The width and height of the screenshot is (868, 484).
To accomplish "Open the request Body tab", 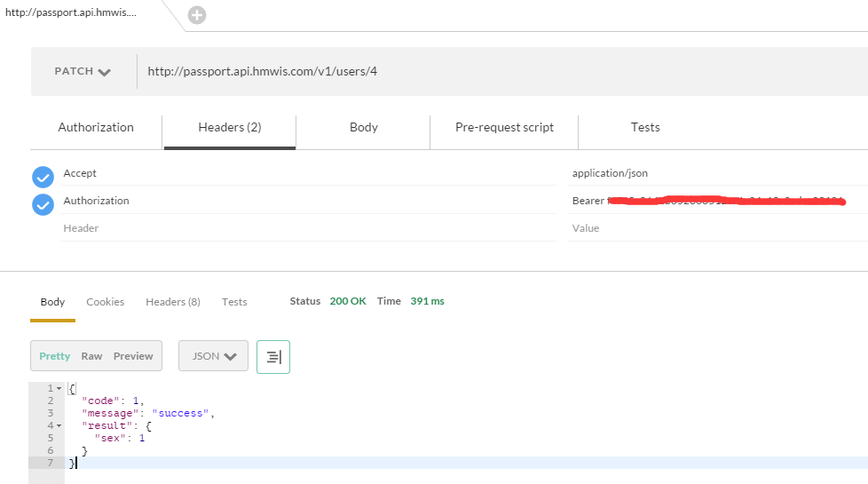I will (364, 128).
